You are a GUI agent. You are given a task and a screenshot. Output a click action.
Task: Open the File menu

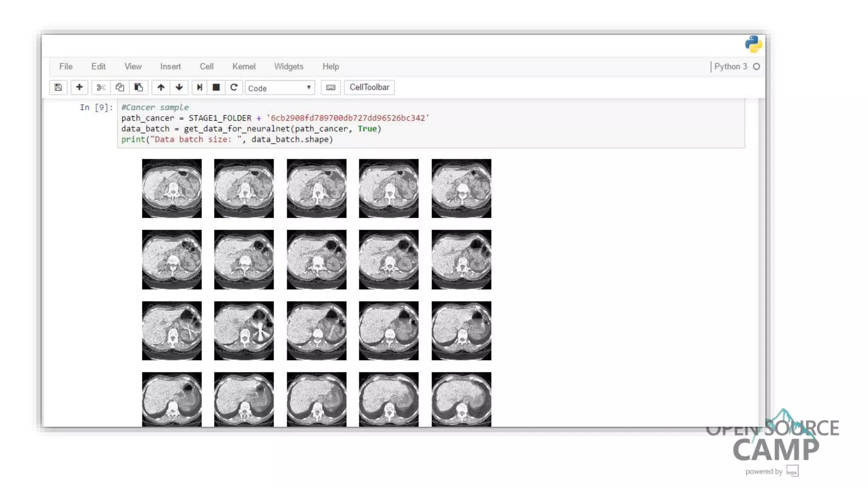point(66,67)
